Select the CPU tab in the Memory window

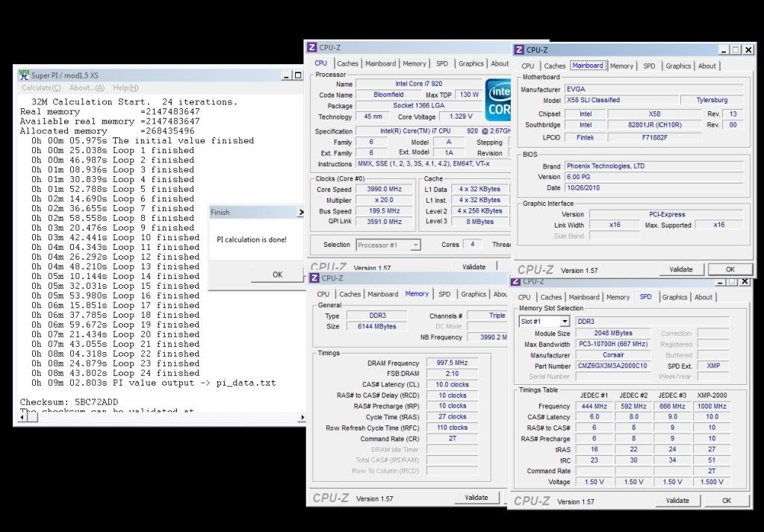(x=323, y=294)
